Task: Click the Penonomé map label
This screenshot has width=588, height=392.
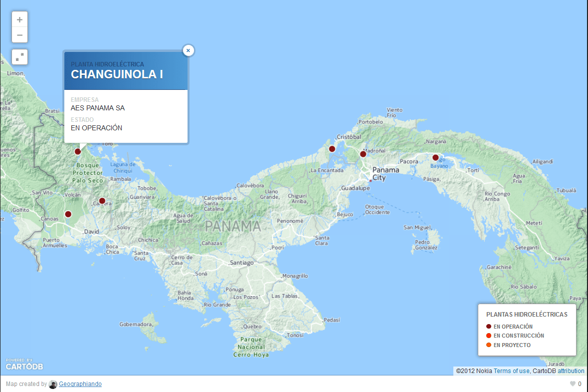Action: tap(290, 221)
